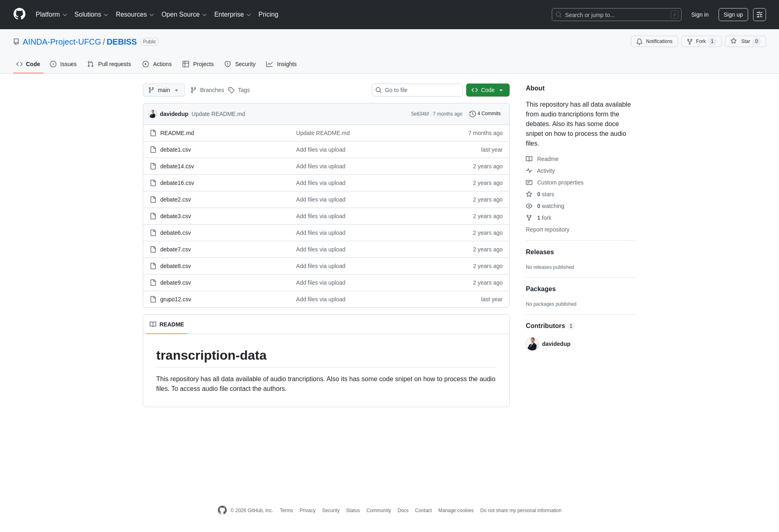Select the Code tab
The height and width of the screenshot is (532, 779).
[28, 64]
